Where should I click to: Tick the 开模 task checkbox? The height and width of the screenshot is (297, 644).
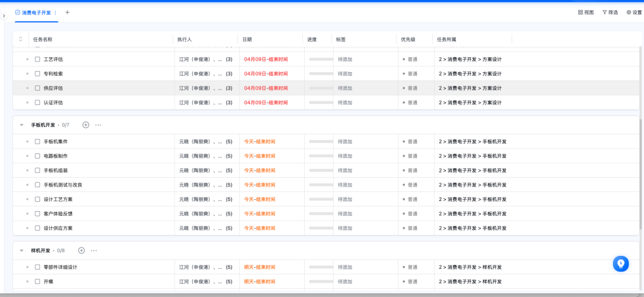tap(38, 281)
